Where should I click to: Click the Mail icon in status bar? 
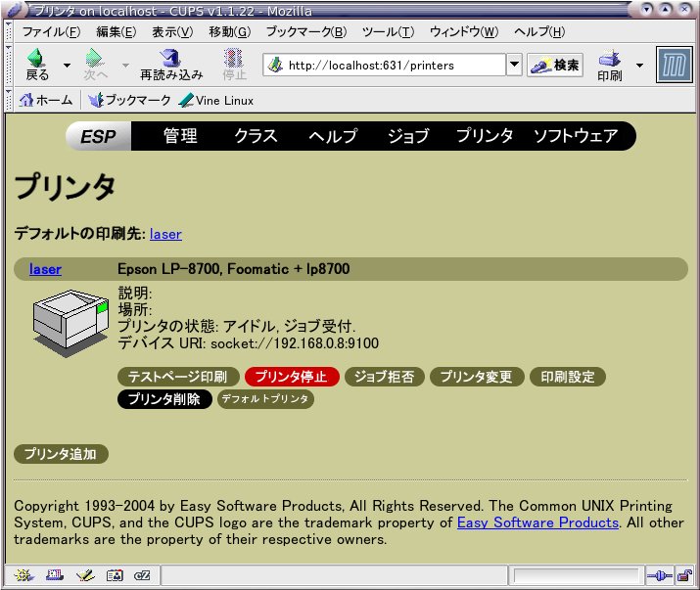point(55,575)
